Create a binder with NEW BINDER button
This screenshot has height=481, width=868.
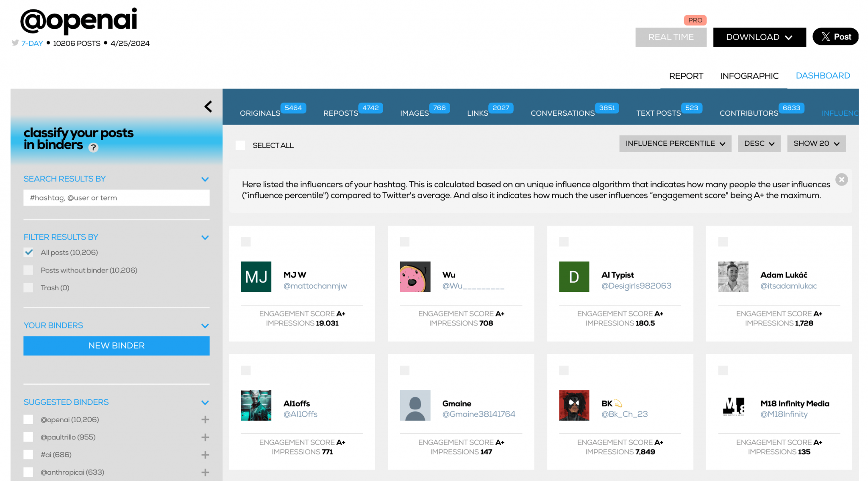click(x=116, y=345)
